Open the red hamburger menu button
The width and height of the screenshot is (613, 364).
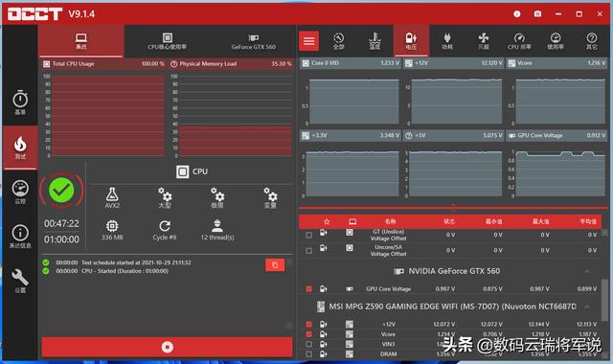click(x=308, y=40)
